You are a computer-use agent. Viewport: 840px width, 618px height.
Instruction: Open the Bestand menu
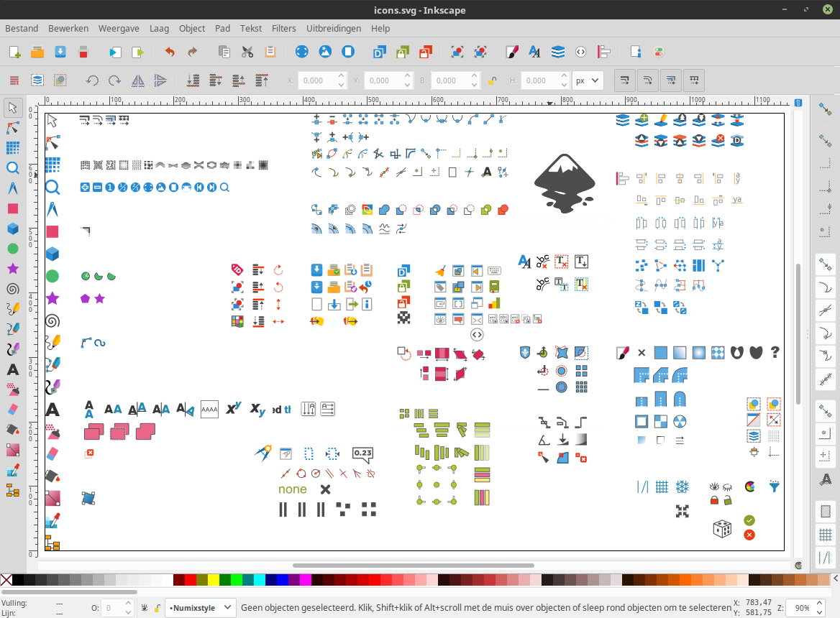(x=22, y=28)
